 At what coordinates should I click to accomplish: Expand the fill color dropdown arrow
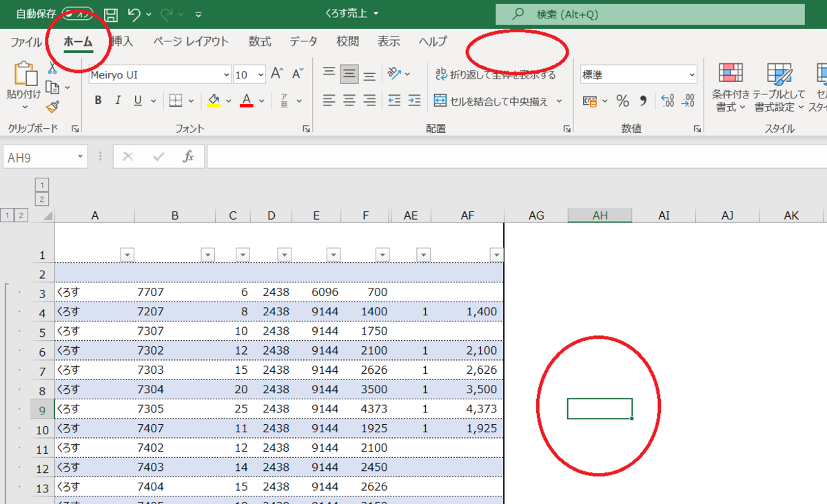pyautogui.click(x=228, y=101)
